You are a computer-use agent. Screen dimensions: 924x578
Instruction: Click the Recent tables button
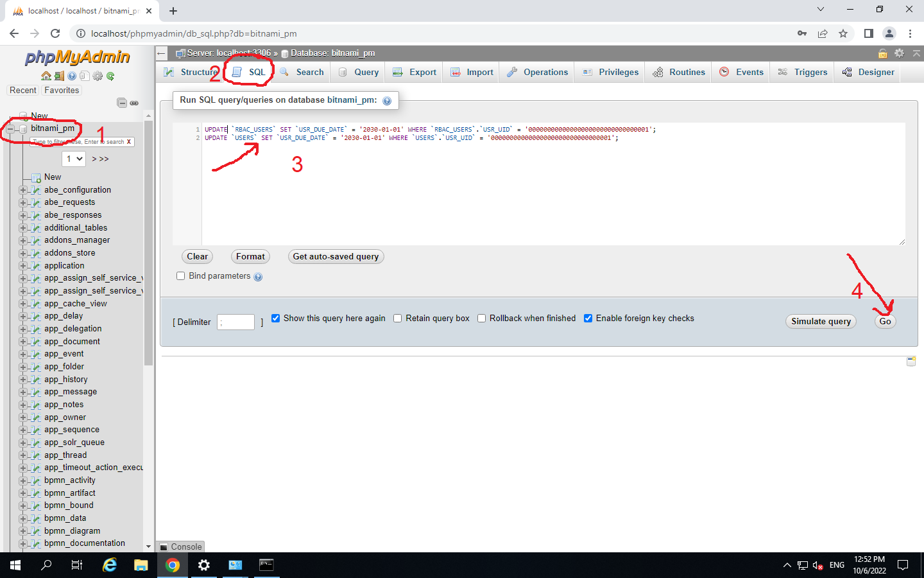[23, 91]
